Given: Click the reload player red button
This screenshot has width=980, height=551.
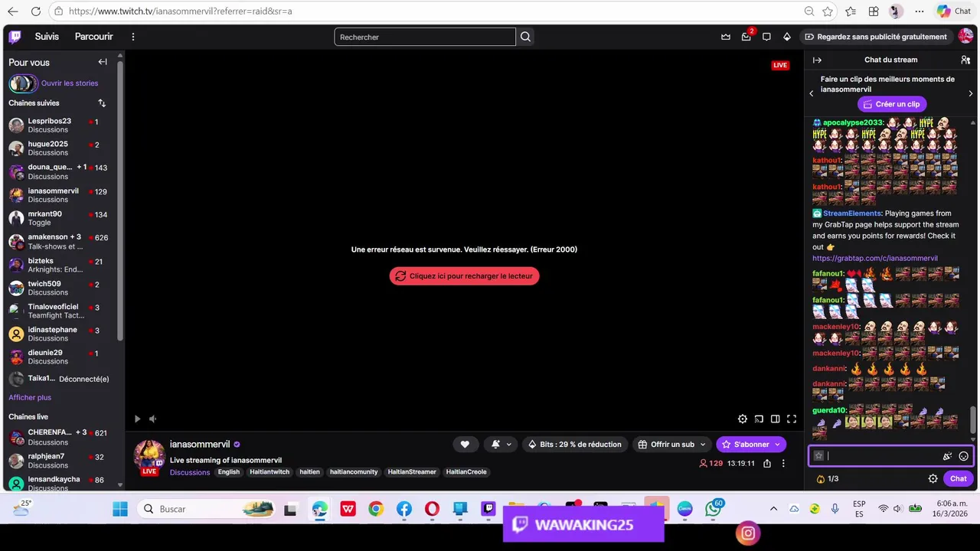Looking at the screenshot, I should pos(464,275).
